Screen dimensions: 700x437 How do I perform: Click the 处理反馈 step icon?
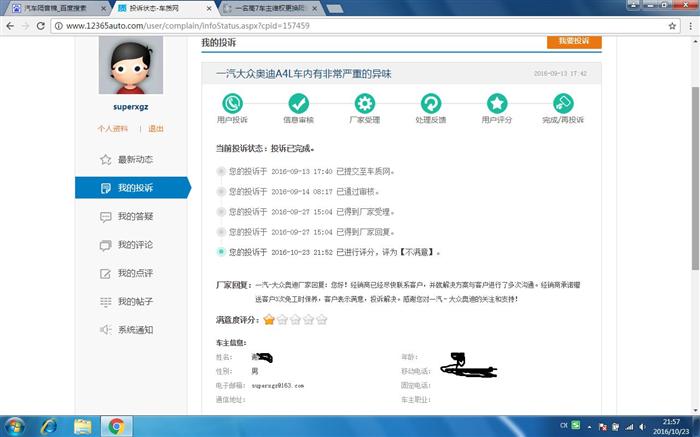coord(431,103)
